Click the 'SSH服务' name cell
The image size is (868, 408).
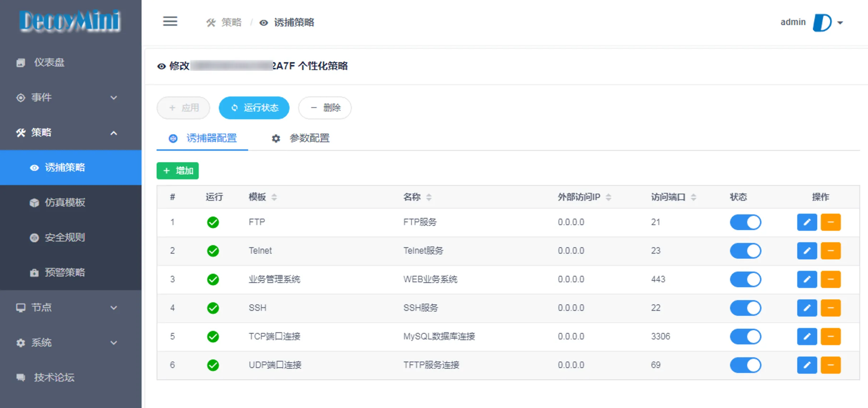click(x=421, y=308)
